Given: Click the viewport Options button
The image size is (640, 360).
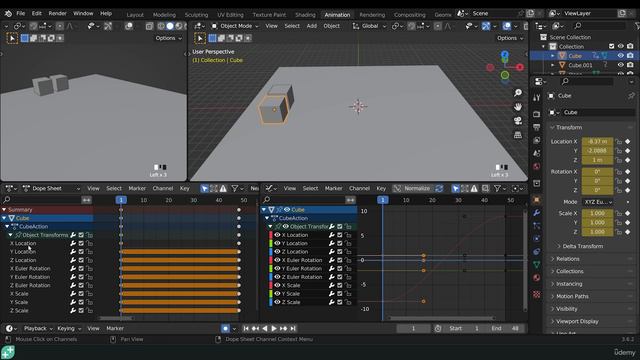Looking at the screenshot, I should (510, 38).
